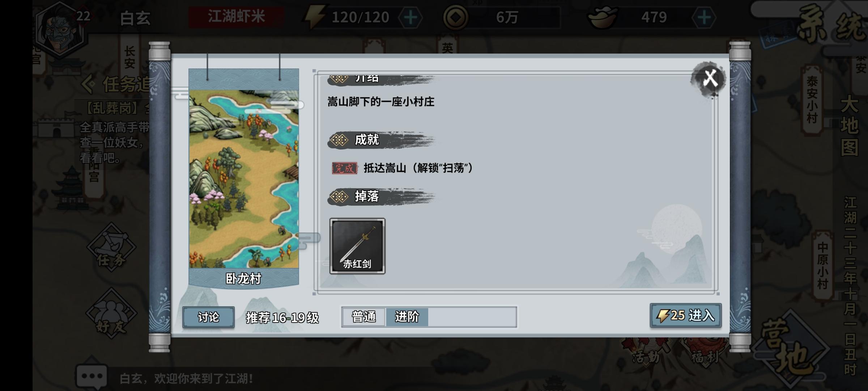The height and width of the screenshot is (391, 868).
Task: Close the 卧龙村 scroll dialog
Action: coord(710,79)
